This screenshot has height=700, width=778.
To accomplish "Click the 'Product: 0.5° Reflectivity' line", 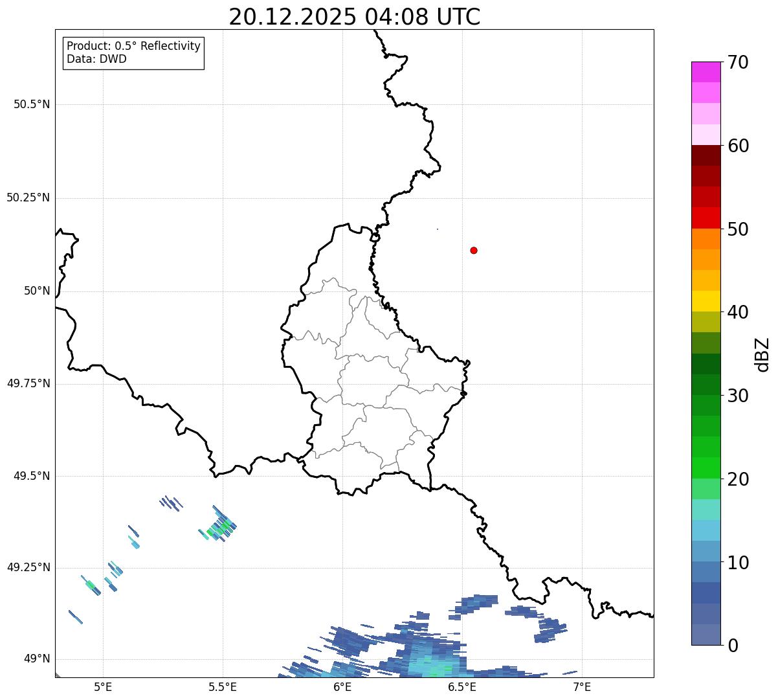I will click(x=133, y=47).
